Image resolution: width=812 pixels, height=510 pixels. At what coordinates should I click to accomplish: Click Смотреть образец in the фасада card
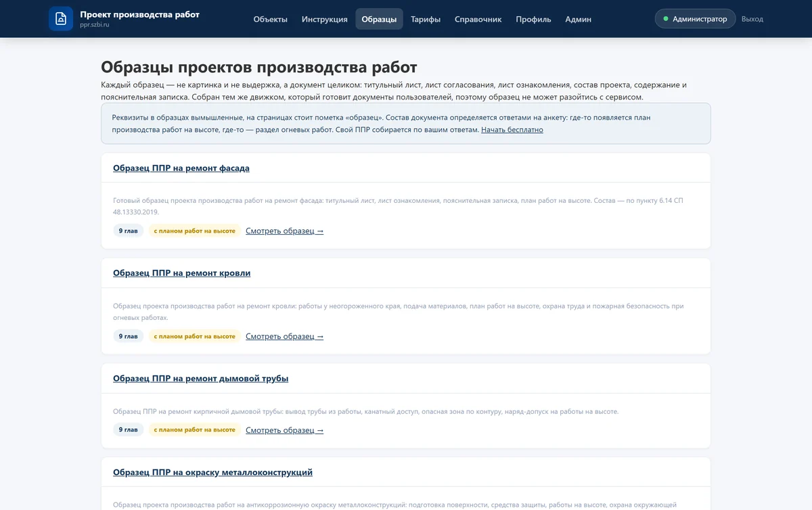click(x=285, y=231)
